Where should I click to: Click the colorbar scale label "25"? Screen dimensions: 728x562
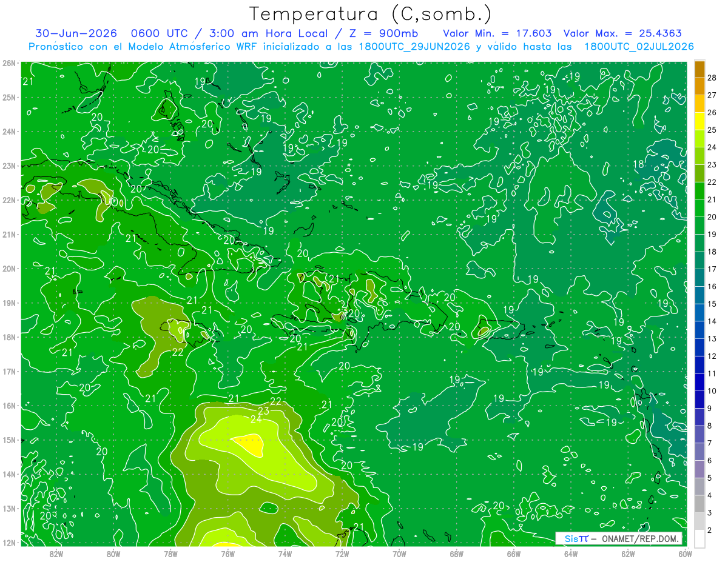tap(712, 130)
